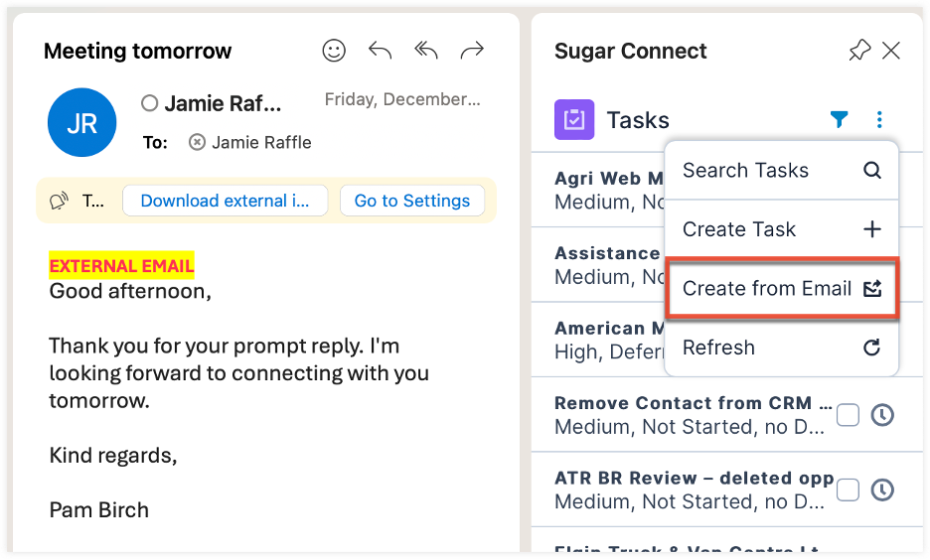Click the emoji reaction smiley icon
This screenshot has height=560, width=930.
tap(335, 51)
